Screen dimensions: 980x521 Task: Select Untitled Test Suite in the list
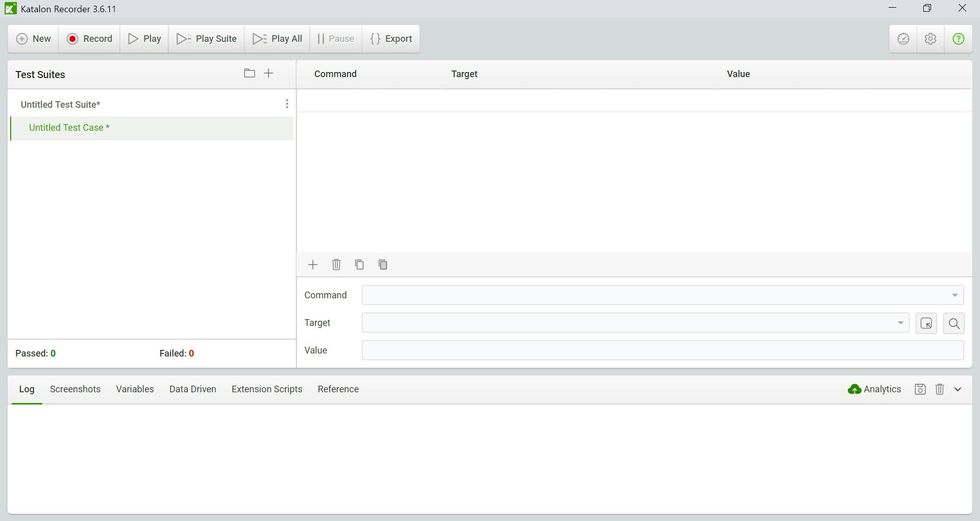click(60, 104)
